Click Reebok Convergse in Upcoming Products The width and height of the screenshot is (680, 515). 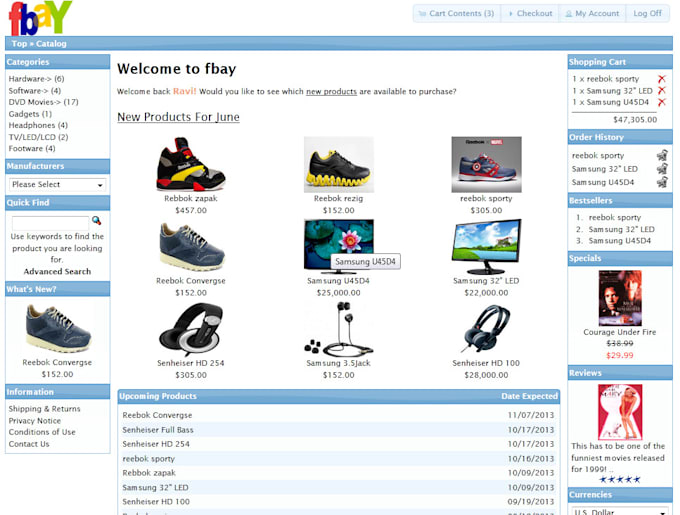pyautogui.click(x=157, y=415)
